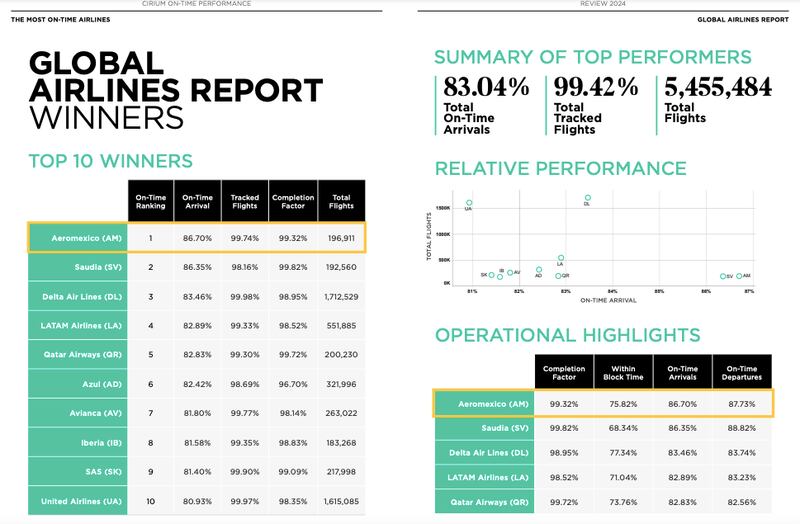Click the DL data point in scatter chart
The image size is (800, 524).
587,198
